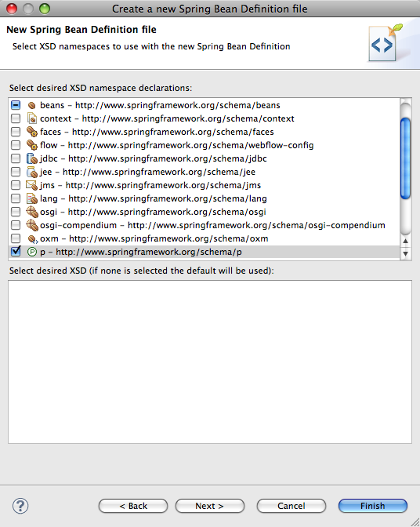Check the osgi-compendium namespace checkbox
Image resolution: width=420 pixels, height=527 pixels.
tap(16, 225)
